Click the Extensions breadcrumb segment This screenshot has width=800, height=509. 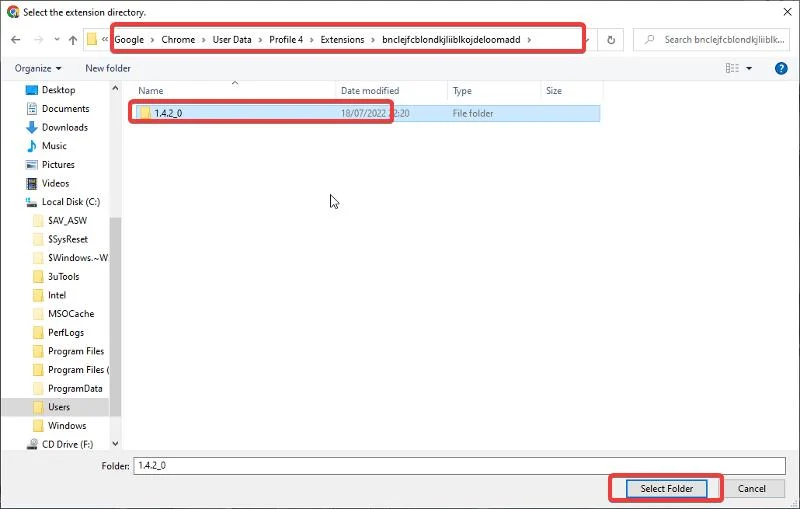point(342,40)
